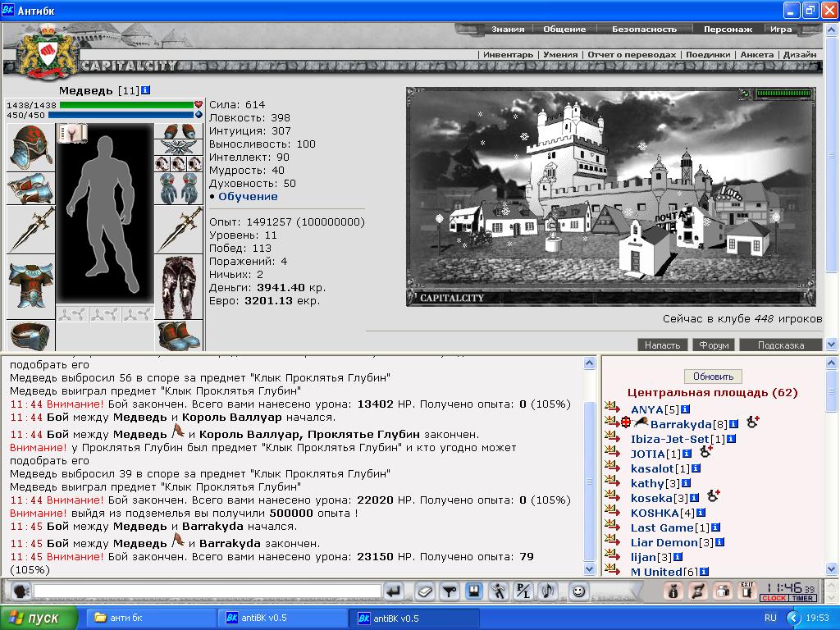Send the chat message with the enter arrow icon
Screen dimensions: 840x630
point(394,591)
